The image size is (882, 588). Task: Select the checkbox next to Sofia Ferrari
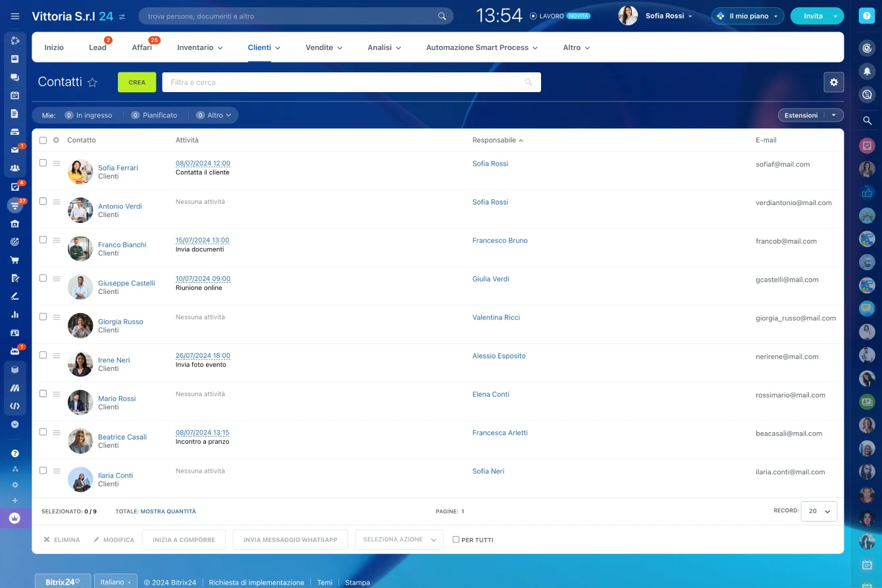43,162
